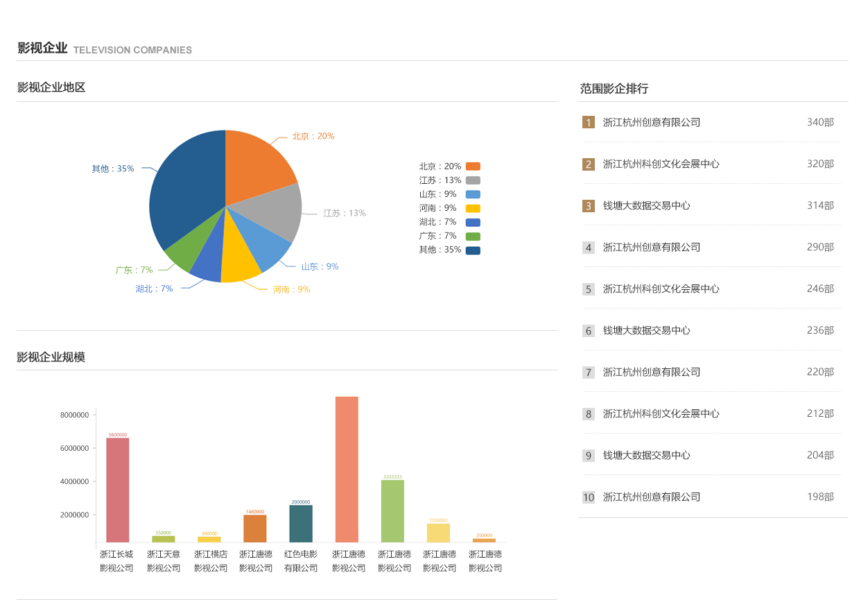Click the 北京 orange legend swatch

tap(473, 166)
